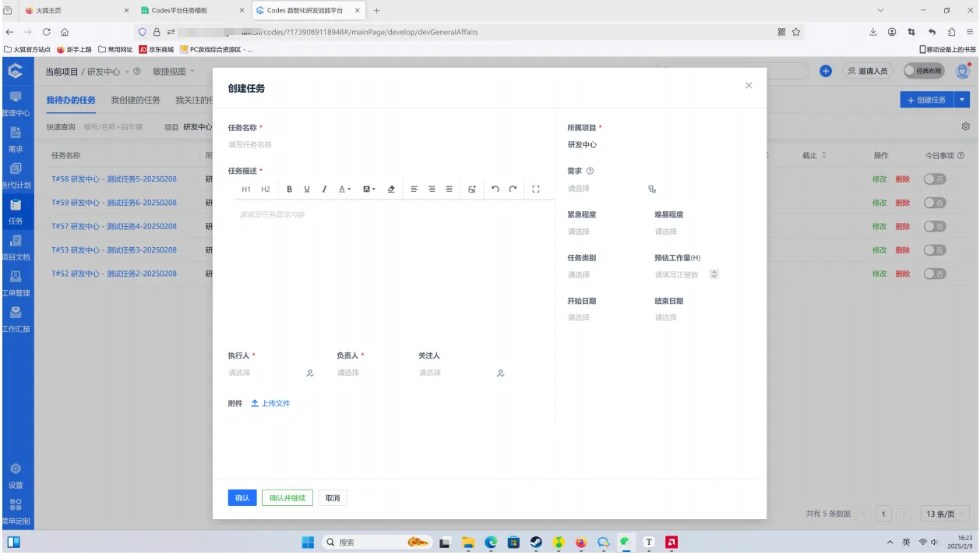This screenshot has height=555, width=980.
Task: Undo last edit in the editor
Action: (495, 189)
